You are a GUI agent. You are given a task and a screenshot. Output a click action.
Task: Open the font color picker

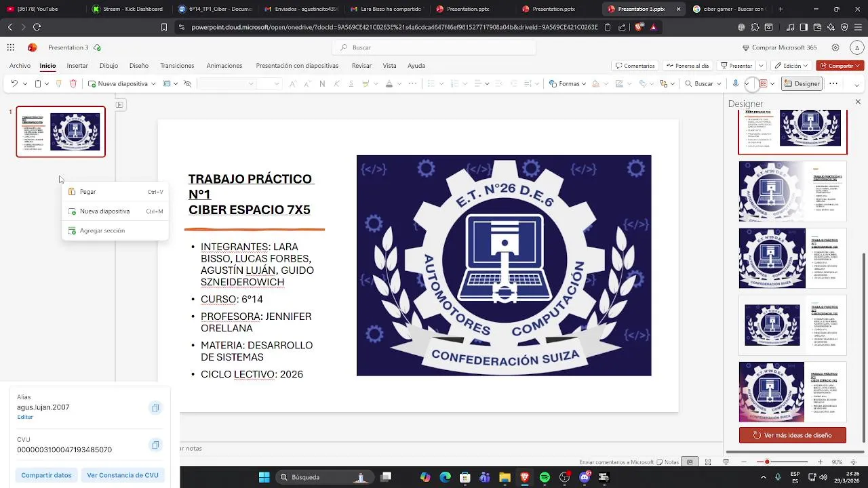[389, 83]
